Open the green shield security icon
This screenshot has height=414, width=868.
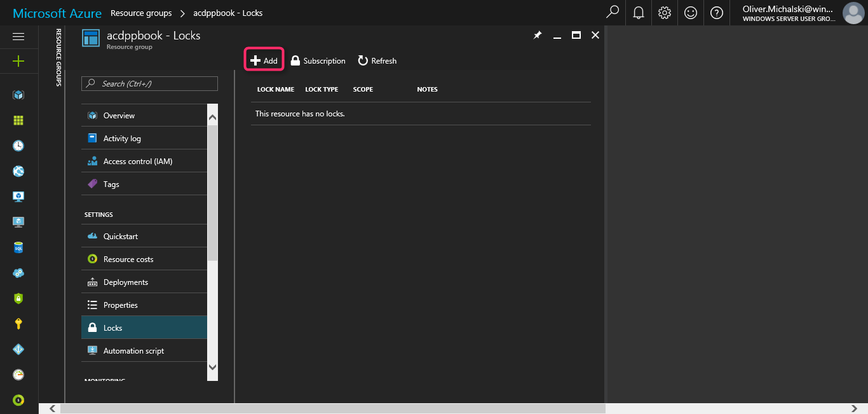click(x=18, y=298)
